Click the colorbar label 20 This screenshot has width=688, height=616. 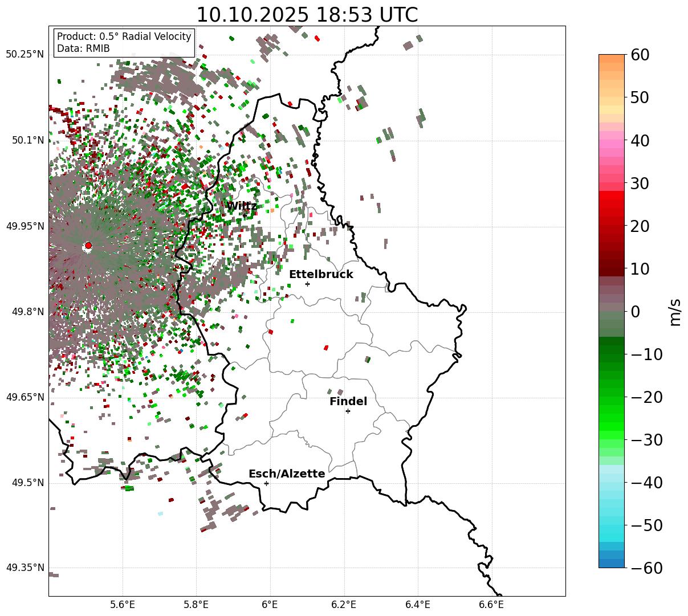641,226
